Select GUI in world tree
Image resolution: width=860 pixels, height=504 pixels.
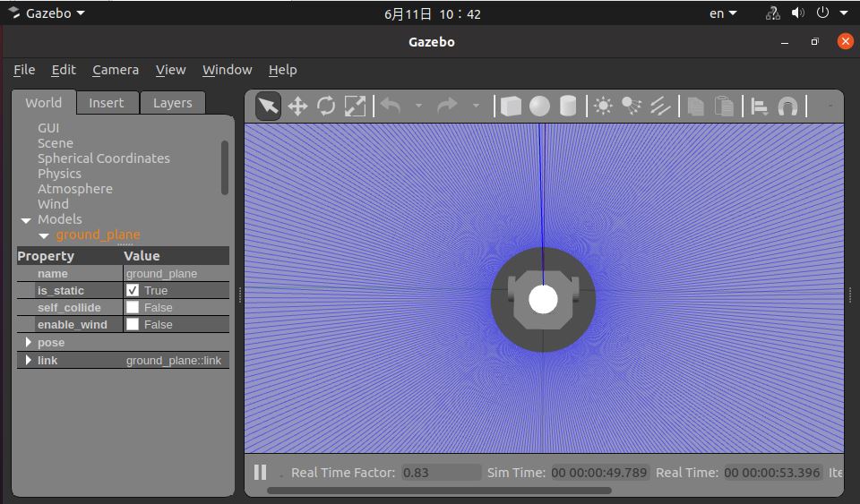48,128
